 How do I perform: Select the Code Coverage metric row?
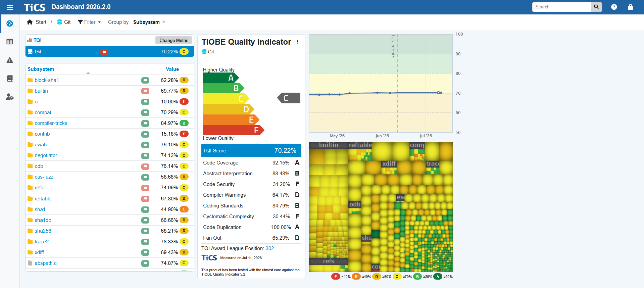[x=251, y=163]
